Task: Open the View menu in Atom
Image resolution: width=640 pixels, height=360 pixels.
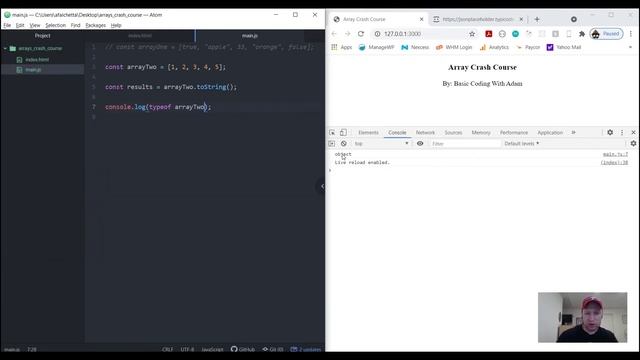Action: point(35,25)
